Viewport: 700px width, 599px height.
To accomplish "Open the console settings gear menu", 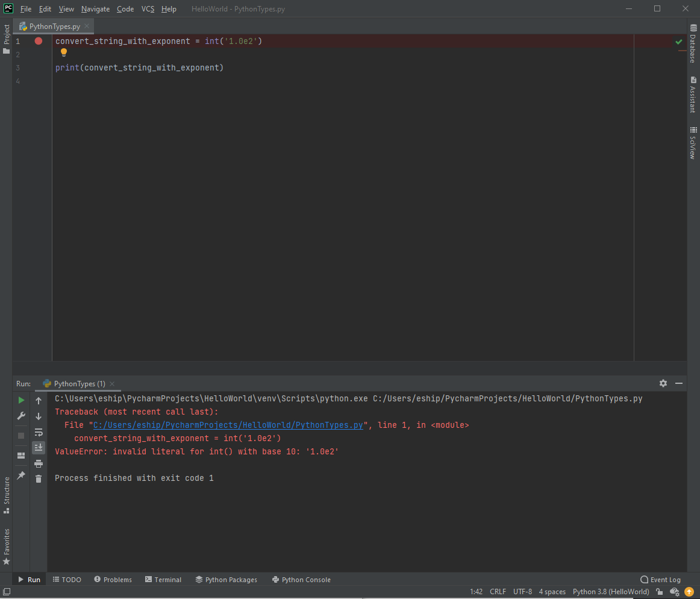I will 663,383.
